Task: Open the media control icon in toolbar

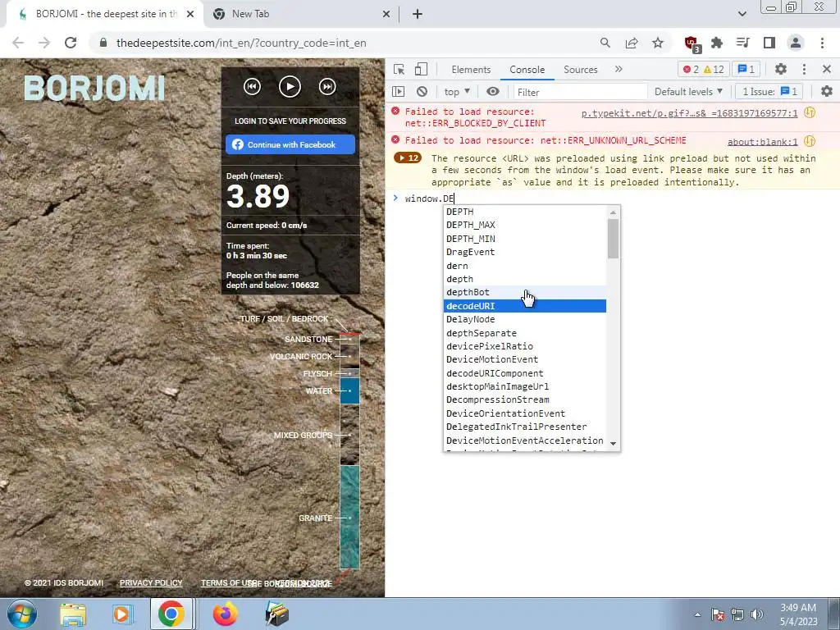Action: tap(742, 43)
